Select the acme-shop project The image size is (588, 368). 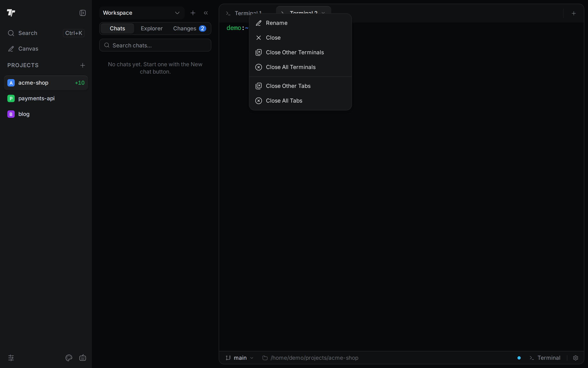(46, 83)
